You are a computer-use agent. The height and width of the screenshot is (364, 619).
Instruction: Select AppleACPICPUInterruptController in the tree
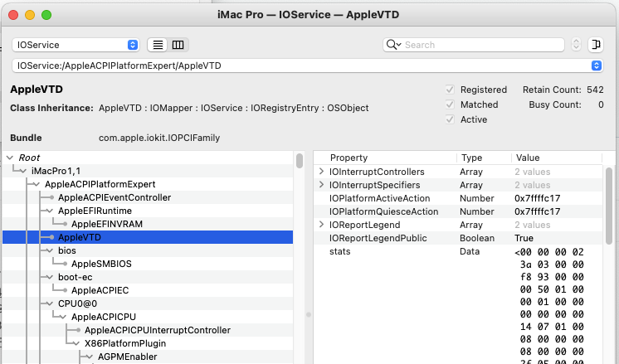[158, 330]
